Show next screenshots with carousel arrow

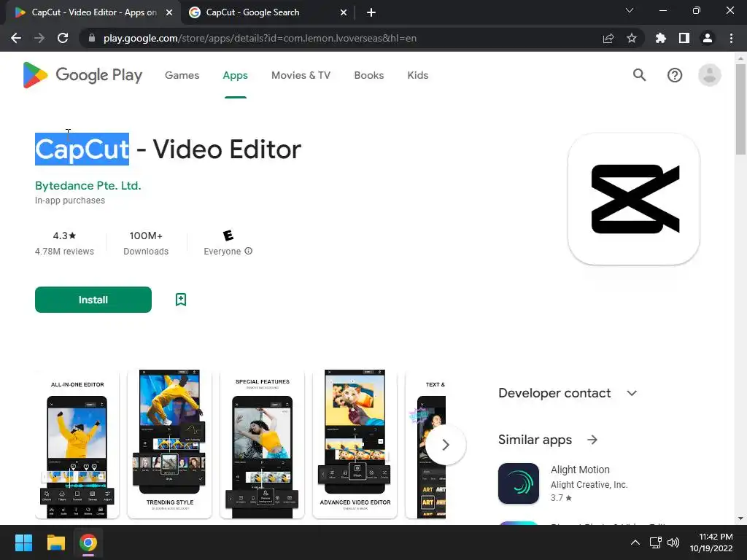click(446, 445)
